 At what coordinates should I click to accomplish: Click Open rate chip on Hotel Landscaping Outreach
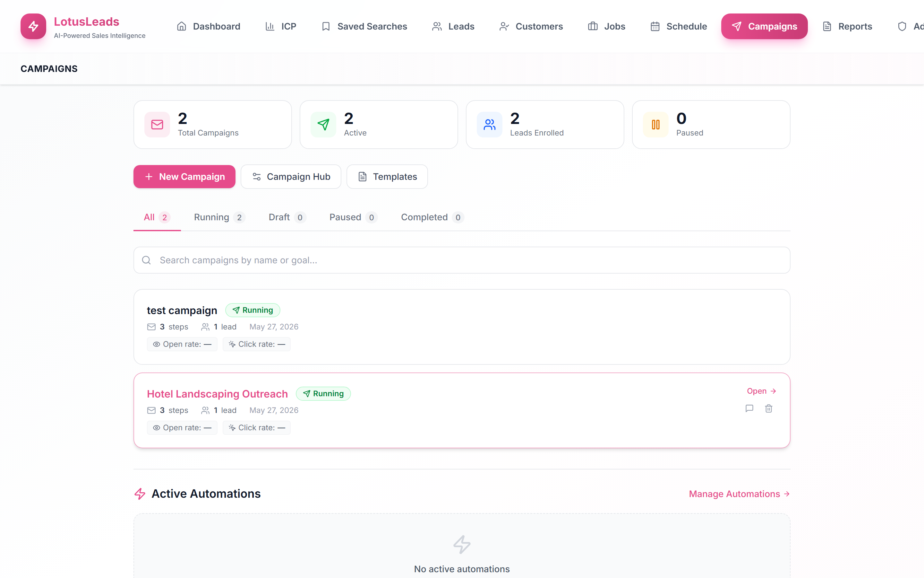tap(182, 427)
